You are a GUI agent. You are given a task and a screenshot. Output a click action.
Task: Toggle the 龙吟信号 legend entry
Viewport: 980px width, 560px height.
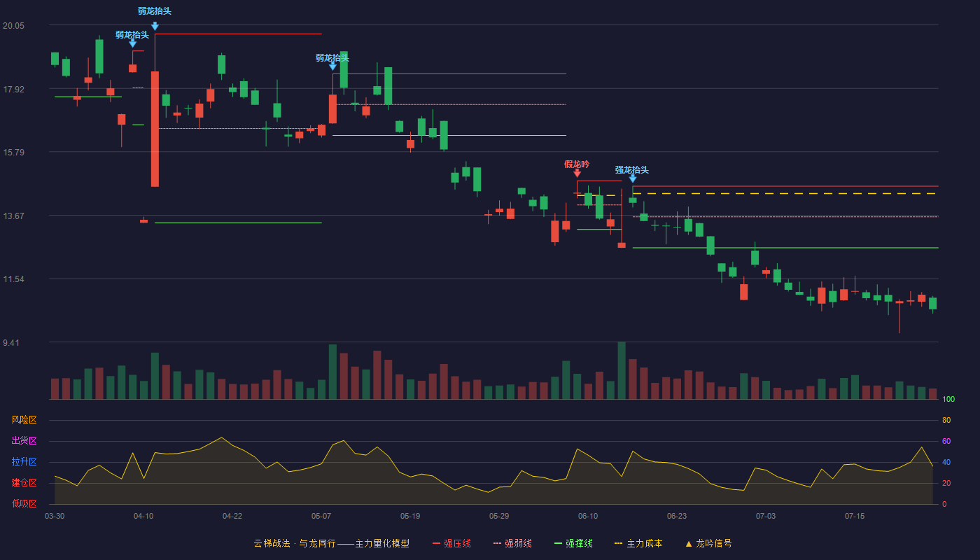[x=708, y=543]
